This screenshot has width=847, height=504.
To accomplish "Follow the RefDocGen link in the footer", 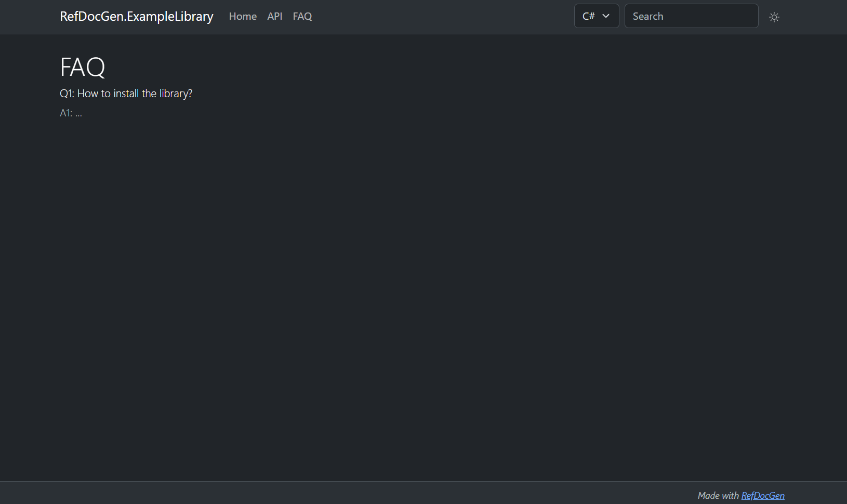I will coord(763,495).
